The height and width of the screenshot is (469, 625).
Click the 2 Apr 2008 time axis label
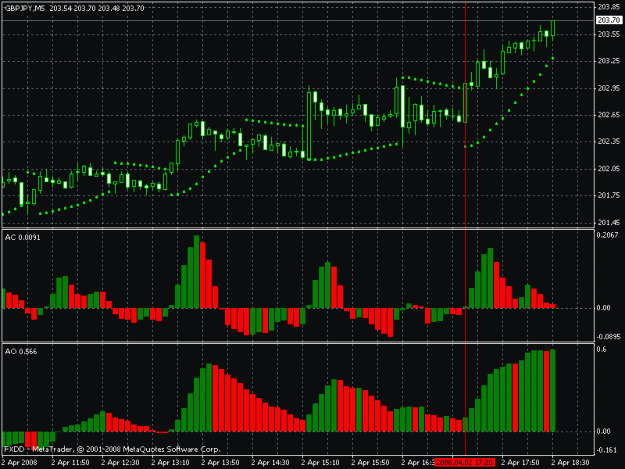point(19,463)
